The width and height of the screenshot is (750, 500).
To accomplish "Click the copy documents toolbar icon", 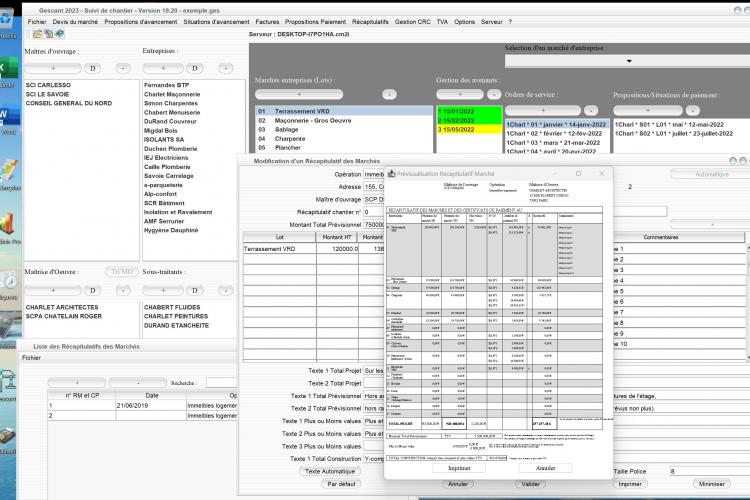I will pos(48,34).
